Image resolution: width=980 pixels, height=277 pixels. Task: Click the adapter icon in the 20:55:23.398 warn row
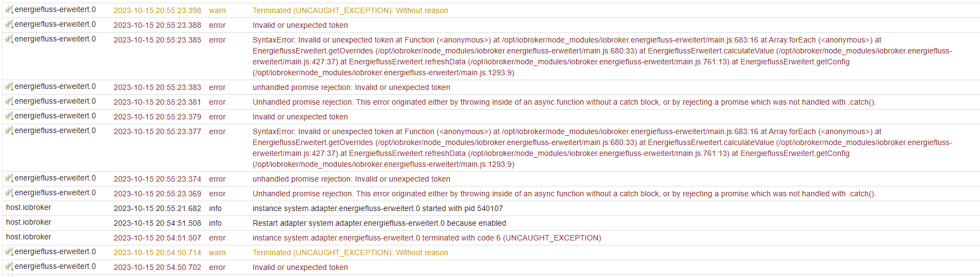coord(9,10)
